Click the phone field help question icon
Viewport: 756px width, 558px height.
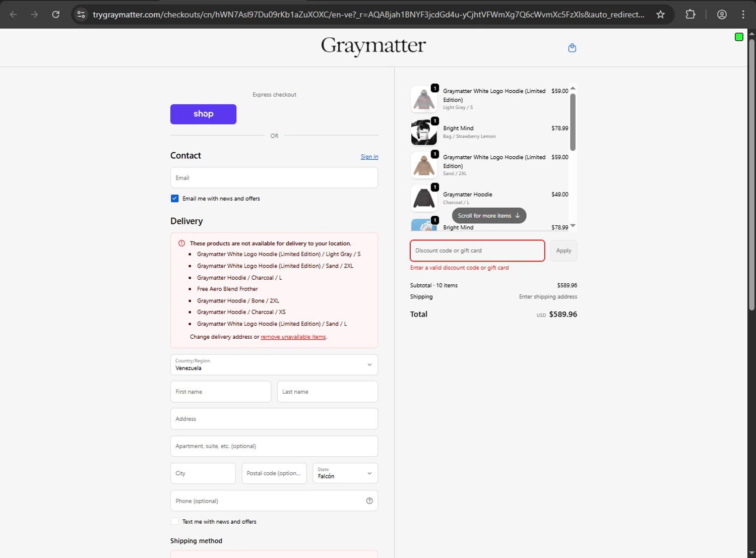369,501
